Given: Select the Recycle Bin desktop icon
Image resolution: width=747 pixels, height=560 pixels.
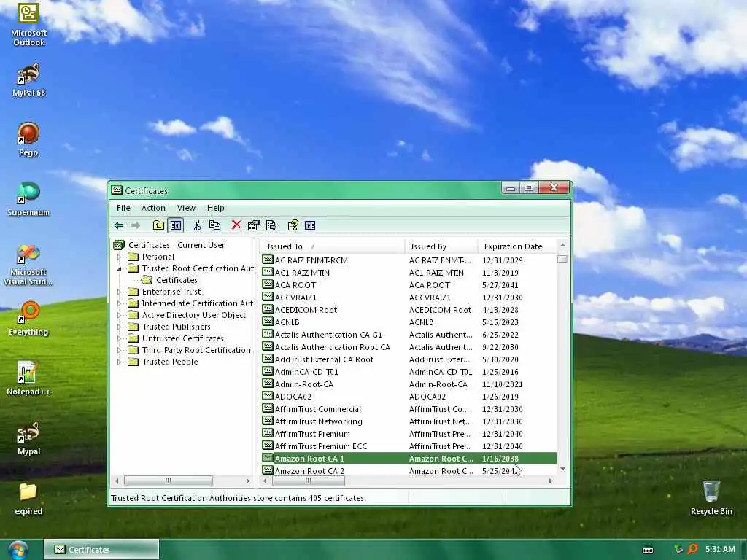Looking at the screenshot, I should [x=711, y=497].
